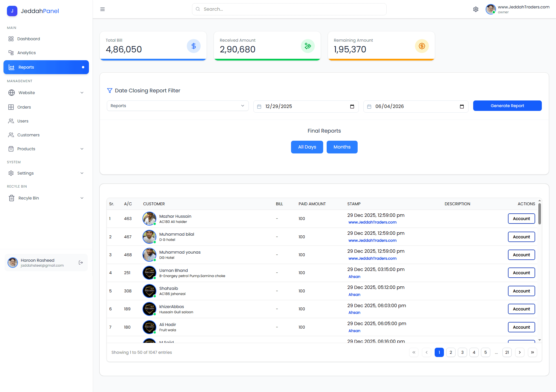
Task: Select page 1 in pagination
Action: click(439, 352)
